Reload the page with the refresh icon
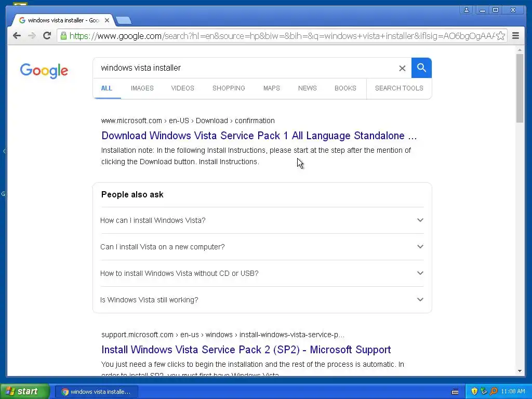Screen dimensions: 532x399 point(47,36)
